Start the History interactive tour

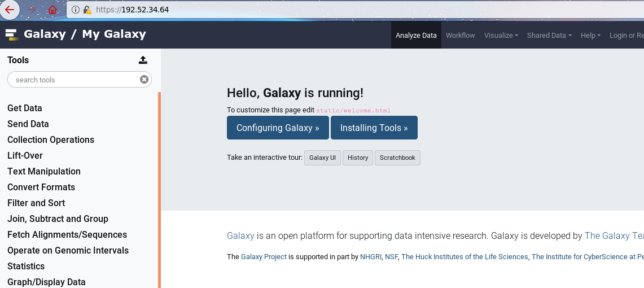coord(358,158)
